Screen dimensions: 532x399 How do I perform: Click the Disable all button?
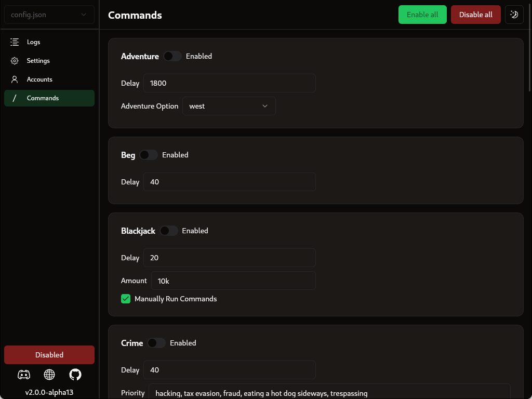pyautogui.click(x=476, y=15)
